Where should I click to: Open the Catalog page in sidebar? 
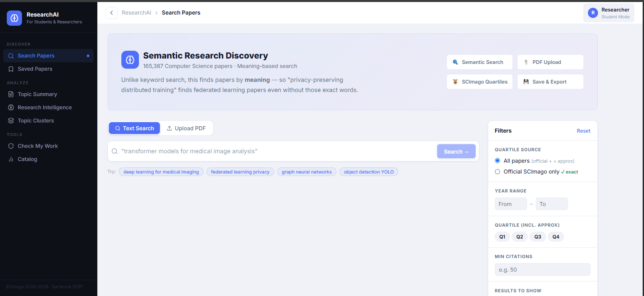point(48,159)
